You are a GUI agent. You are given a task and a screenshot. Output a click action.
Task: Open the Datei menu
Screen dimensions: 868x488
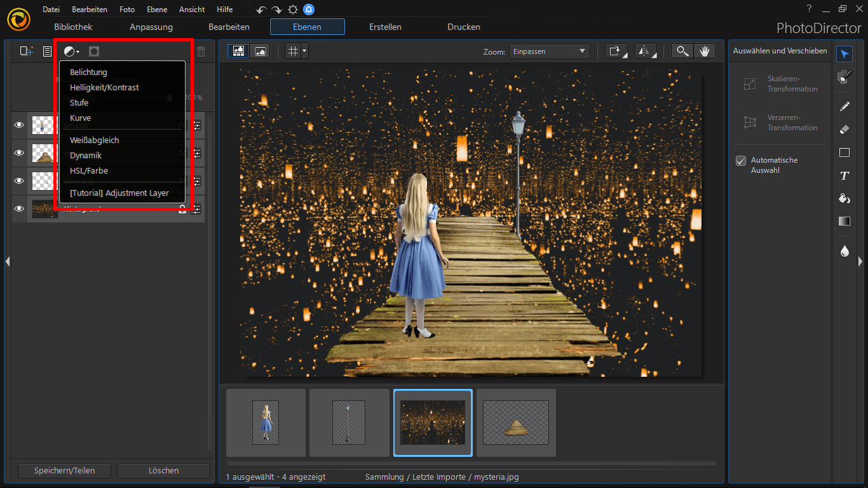pyautogui.click(x=51, y=10)
